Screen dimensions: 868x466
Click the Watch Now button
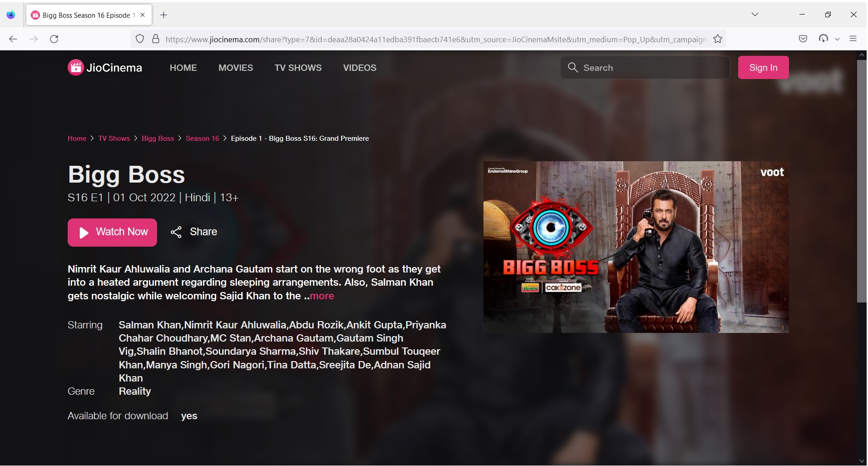[x=112, y=232]
